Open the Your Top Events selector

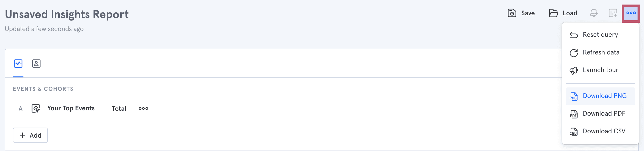coord(71,108)
